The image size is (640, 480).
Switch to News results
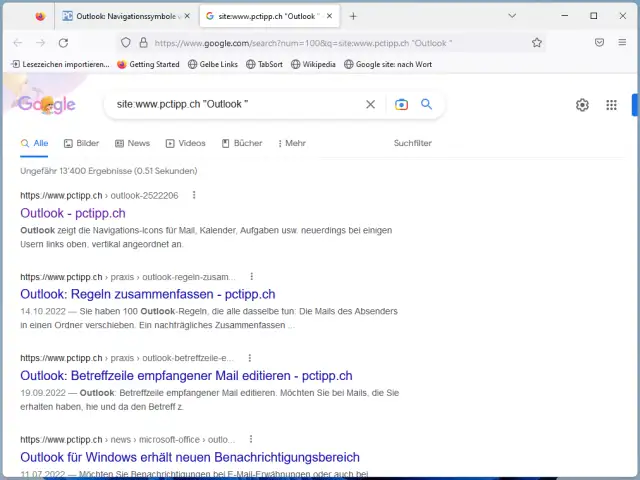point(133,143)
